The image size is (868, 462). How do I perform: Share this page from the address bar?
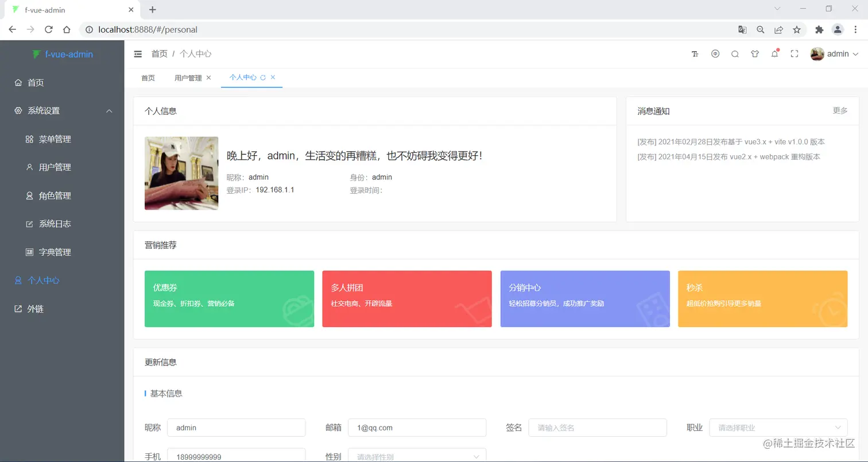click(x=778, y=29)
